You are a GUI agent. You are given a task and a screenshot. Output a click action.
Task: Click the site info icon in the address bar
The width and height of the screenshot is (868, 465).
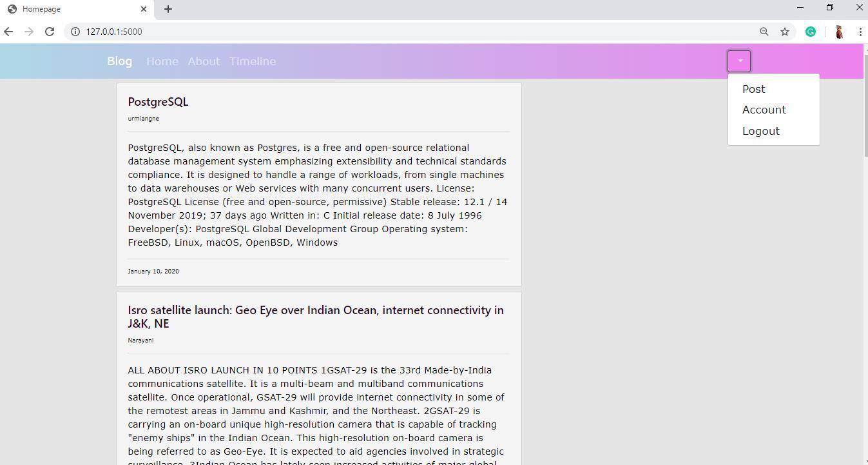(x=75, y=32)
